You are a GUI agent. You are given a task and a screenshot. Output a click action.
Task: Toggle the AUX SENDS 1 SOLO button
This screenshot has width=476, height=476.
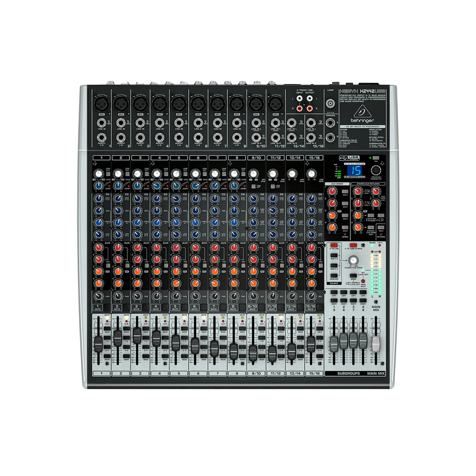(345, 191)
